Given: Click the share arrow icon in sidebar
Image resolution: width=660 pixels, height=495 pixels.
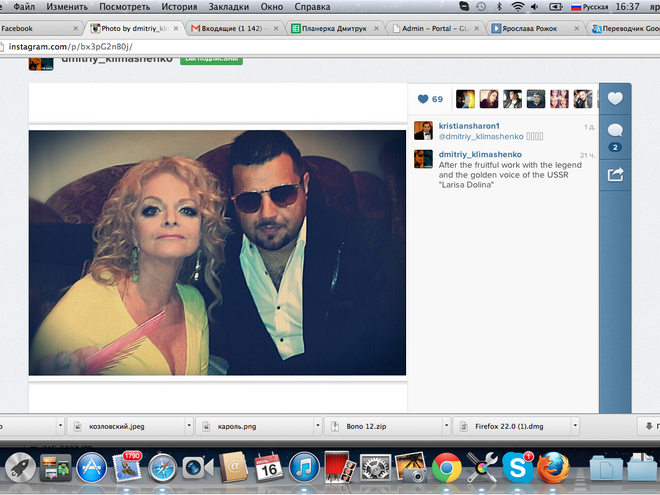Looking at the screenshot, I should click(615, 174).
